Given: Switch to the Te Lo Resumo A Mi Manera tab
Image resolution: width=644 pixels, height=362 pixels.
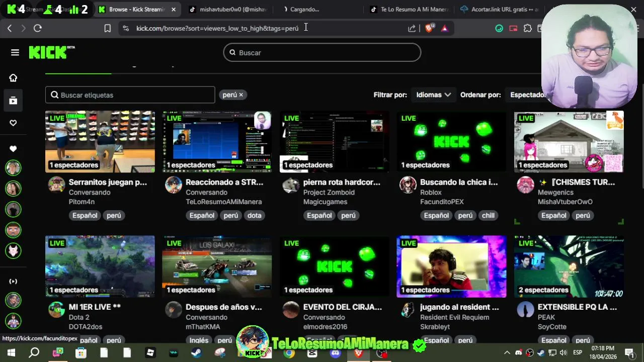Looking at the screenshot, I should click(x=409, y=9).
